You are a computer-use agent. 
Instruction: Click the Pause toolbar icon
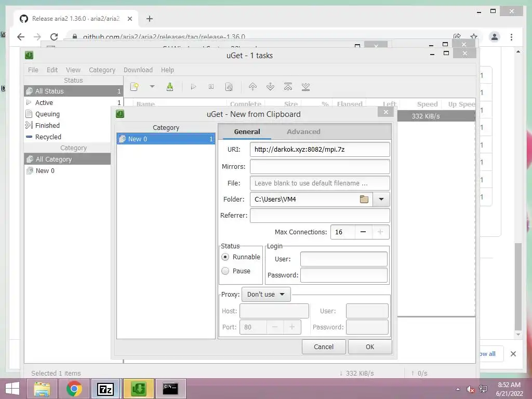[211, 87]
